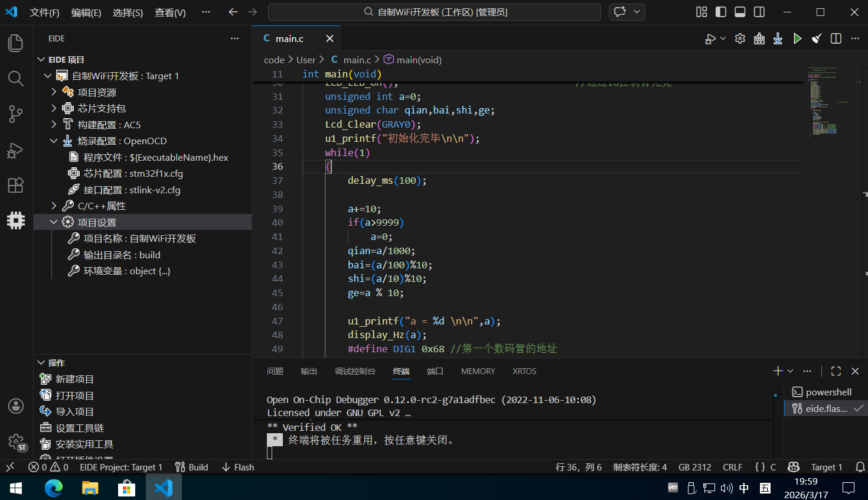Screen dimensions: 868x500
Task: Click the clean broom icon
Action: 817,38
